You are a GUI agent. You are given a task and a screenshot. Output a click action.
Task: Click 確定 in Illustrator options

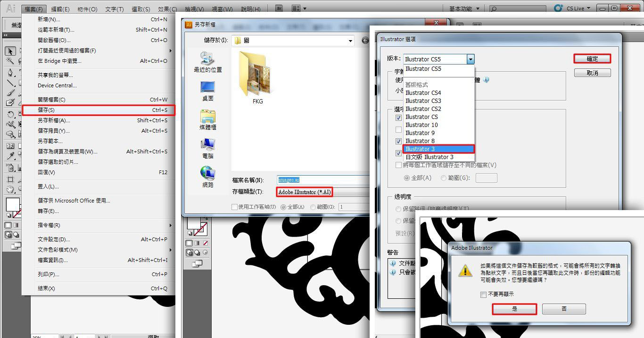[592, 59]
